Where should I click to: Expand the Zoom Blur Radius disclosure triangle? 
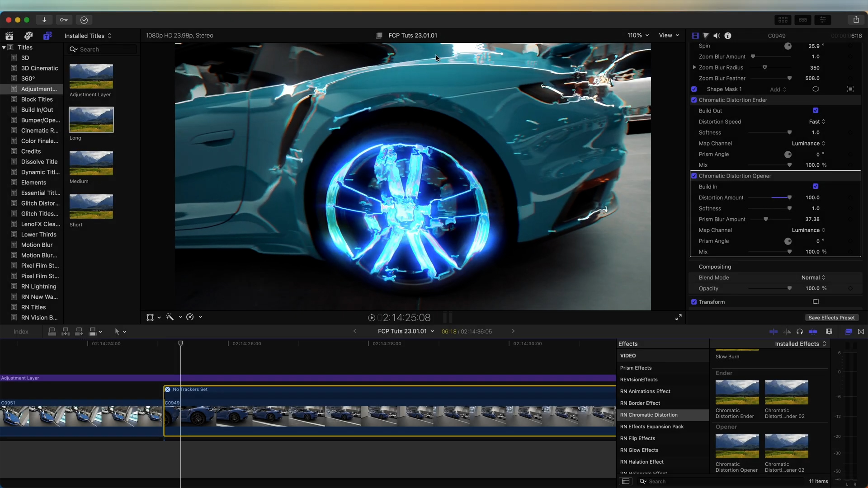[x=694, y=67]
